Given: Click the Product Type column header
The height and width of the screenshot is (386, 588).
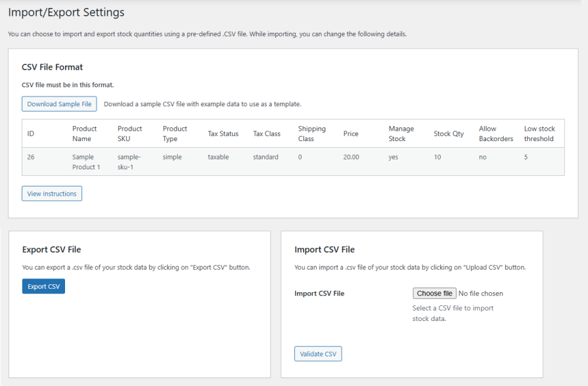Looking at the screenshot, I should 175,134.
